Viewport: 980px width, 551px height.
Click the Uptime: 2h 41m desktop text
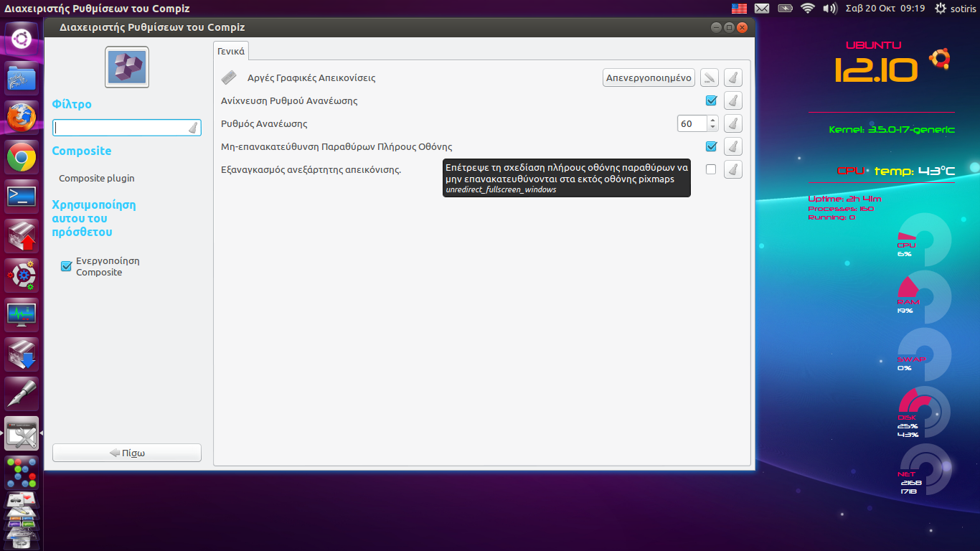click(844, 199)
